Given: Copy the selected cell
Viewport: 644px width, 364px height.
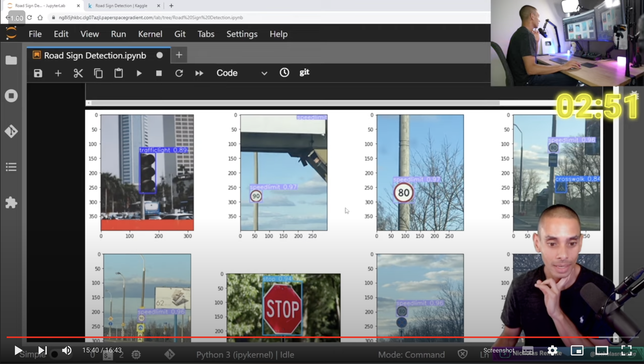Looking at the screenshot, I should [98, 73].
